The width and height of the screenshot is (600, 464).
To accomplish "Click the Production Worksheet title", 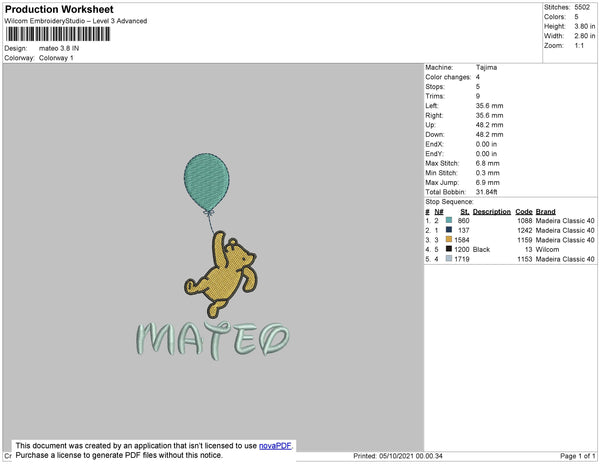I will tap(59, 9).
